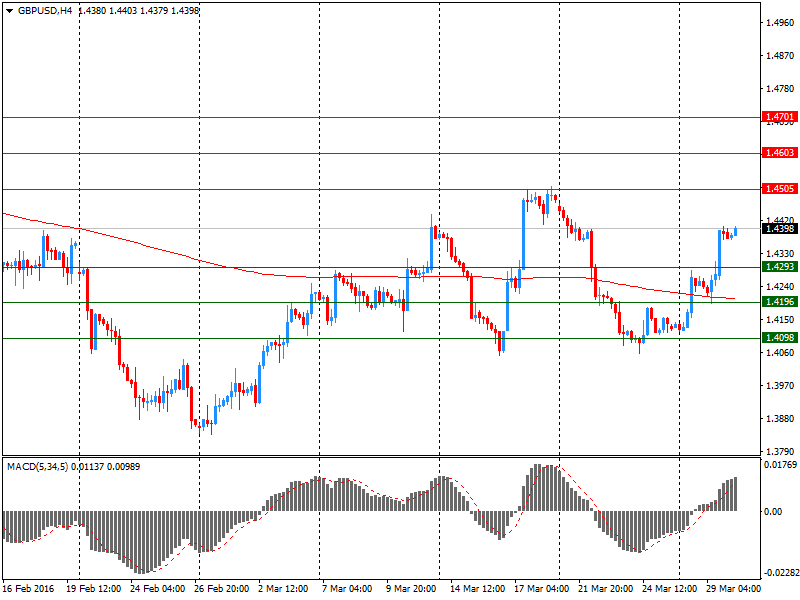Select the 1.4196 green support label
This screenshot has width=800, height=600.
[x=780, y=302]
